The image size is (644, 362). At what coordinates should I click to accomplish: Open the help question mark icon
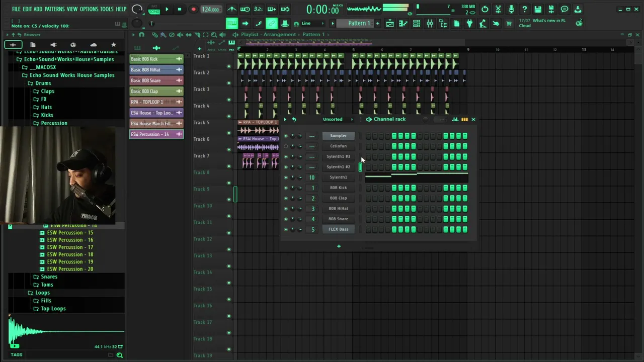tap(524, 9)
